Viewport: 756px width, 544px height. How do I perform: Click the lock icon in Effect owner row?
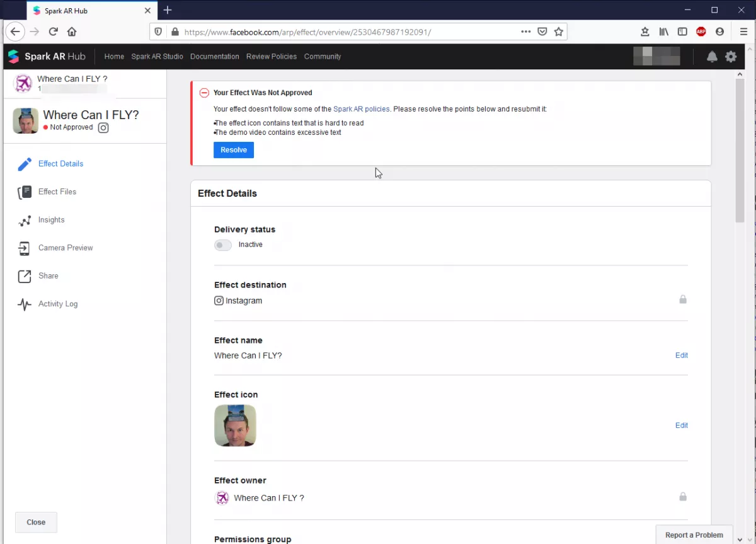click(x=683, y=497)
